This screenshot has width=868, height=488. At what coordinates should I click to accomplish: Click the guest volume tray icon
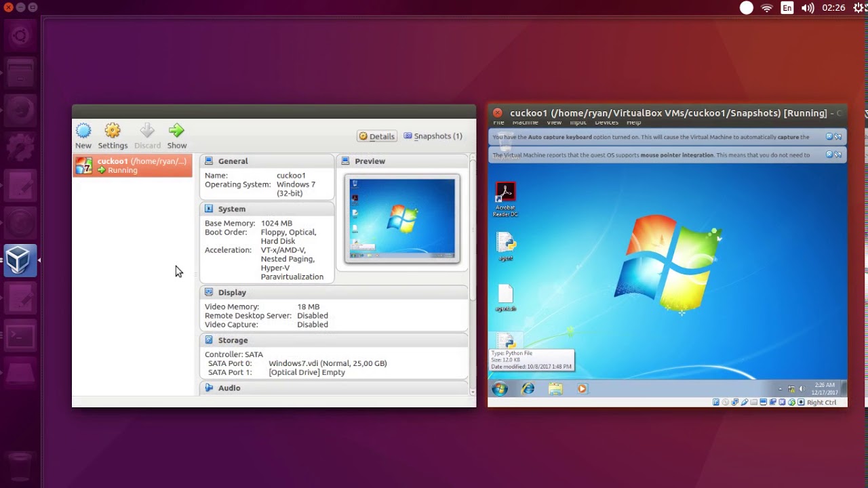point(802,389)
